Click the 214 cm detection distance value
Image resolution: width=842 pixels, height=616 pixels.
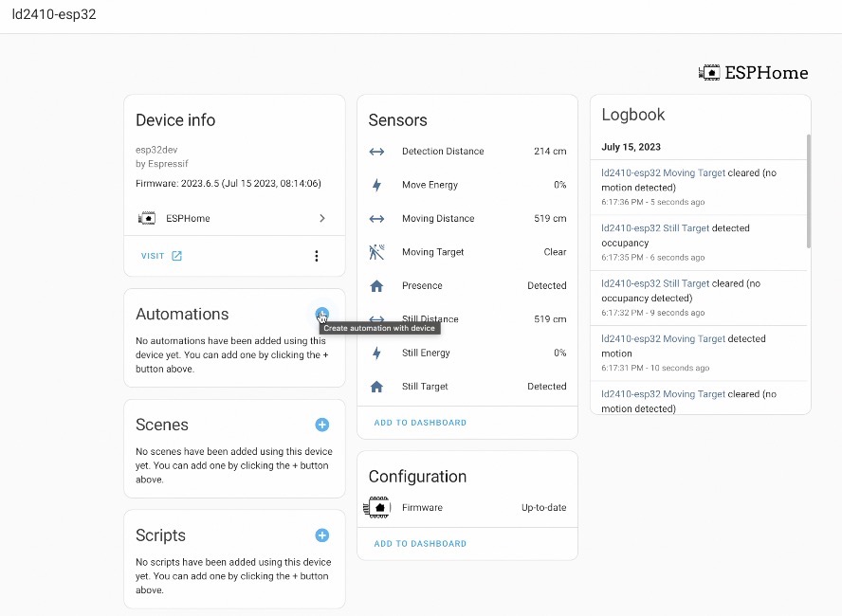tap(550, 152)
